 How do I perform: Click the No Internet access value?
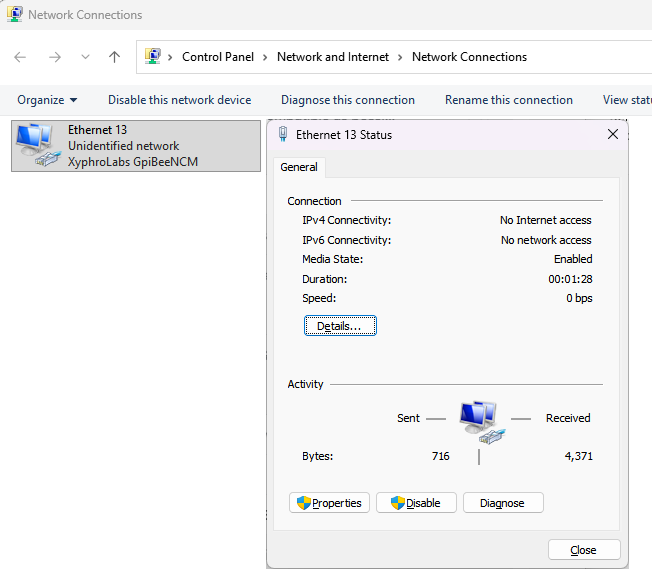tap(546, 220)
